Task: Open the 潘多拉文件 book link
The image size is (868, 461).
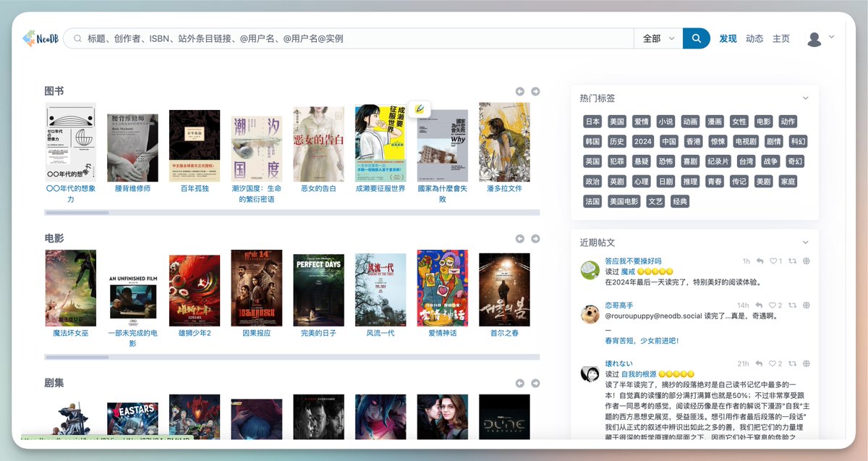Action: (x=504, y=188)
